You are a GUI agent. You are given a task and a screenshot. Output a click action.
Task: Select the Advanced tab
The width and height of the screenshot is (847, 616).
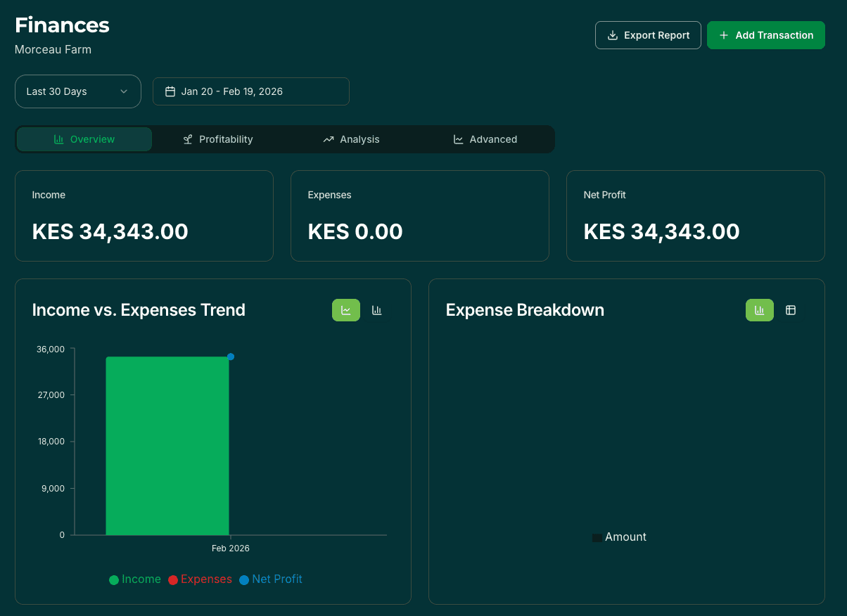485,139
